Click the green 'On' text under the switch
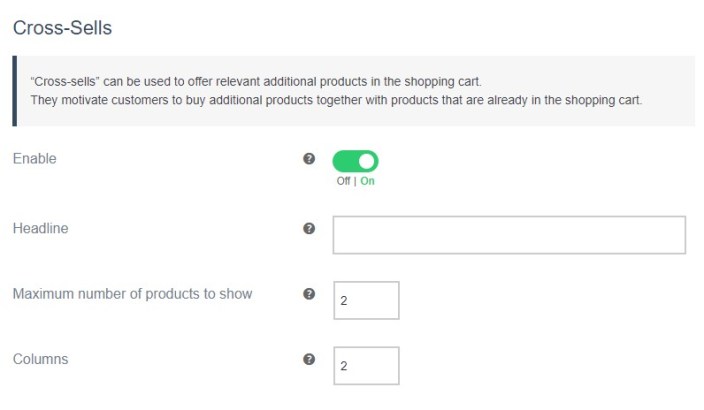704x410 pixels. tap(368, 182)
